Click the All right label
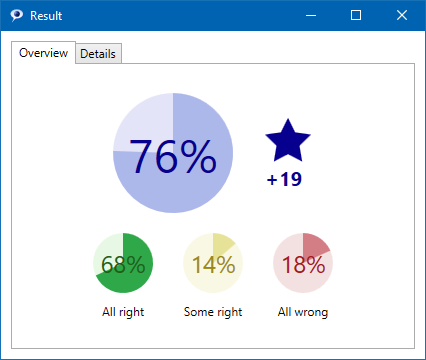The height and width of the screenshot is (360, 426). click(x=123, y=312)
